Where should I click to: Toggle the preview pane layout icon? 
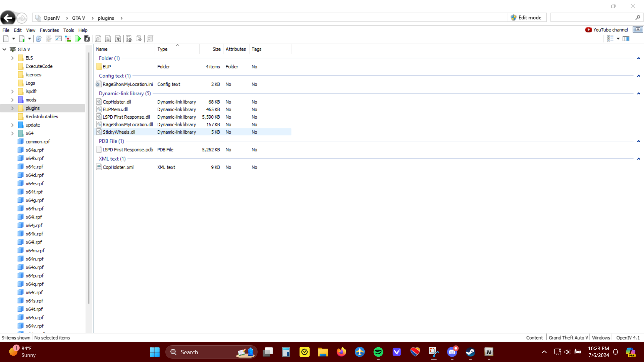tap(626, 39)
